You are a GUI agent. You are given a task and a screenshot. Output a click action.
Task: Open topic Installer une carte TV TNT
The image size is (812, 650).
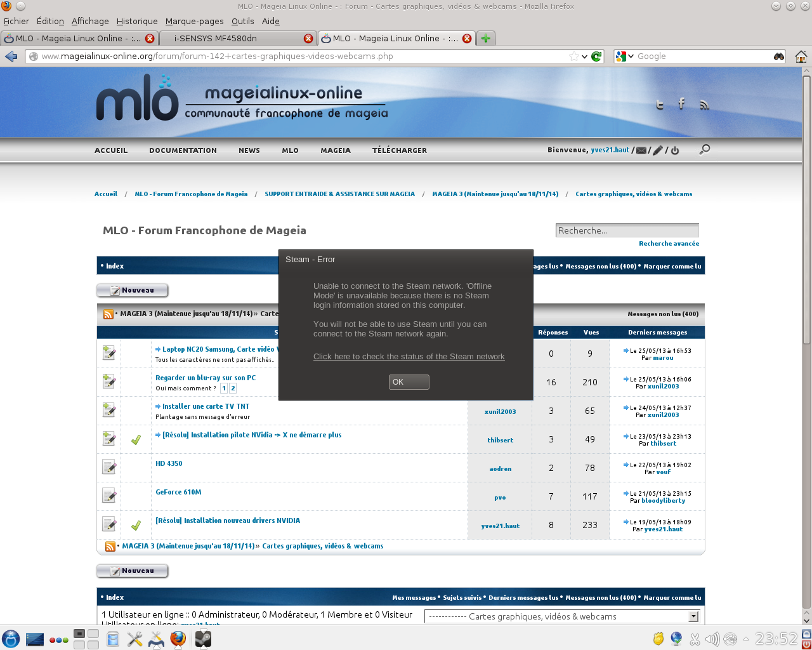[206, 406]
